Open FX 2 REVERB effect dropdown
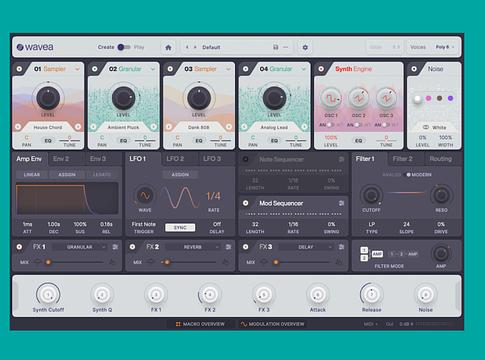485x360 pixels. pyautogui.click(x=193, y=247)
